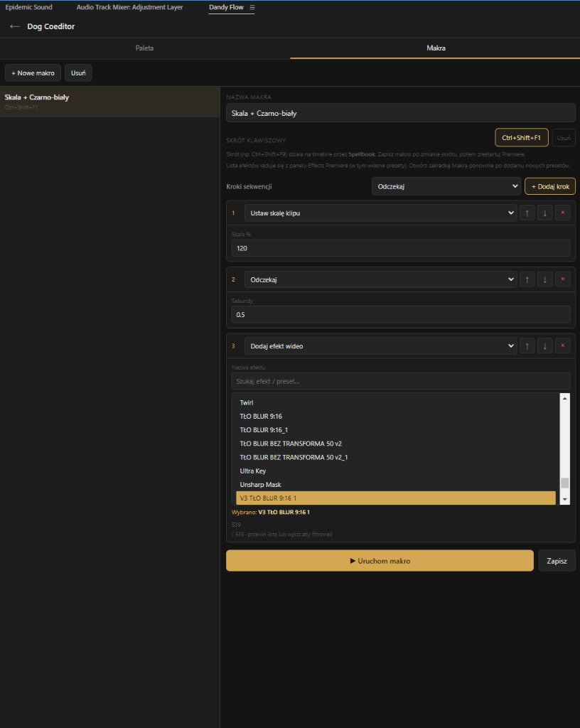Click the + Dodaj krok button
580x728 pixels.
pyautogui.click(x=550, y=187)
